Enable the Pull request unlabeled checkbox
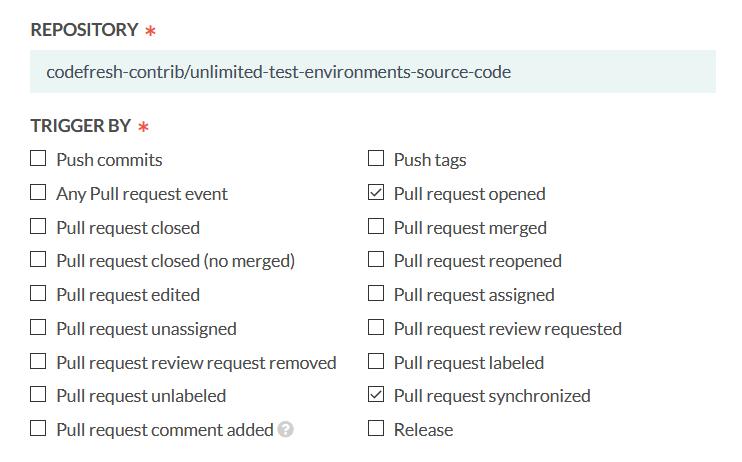Image resolution: width=742 pixels, height=462 pixels. (x=38, y=395)
